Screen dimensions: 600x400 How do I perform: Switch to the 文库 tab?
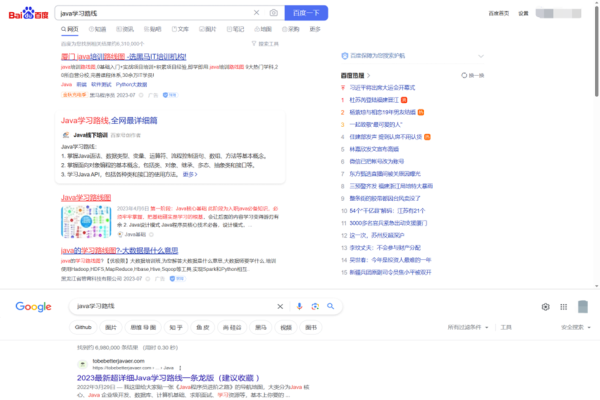tap(180, 29)
